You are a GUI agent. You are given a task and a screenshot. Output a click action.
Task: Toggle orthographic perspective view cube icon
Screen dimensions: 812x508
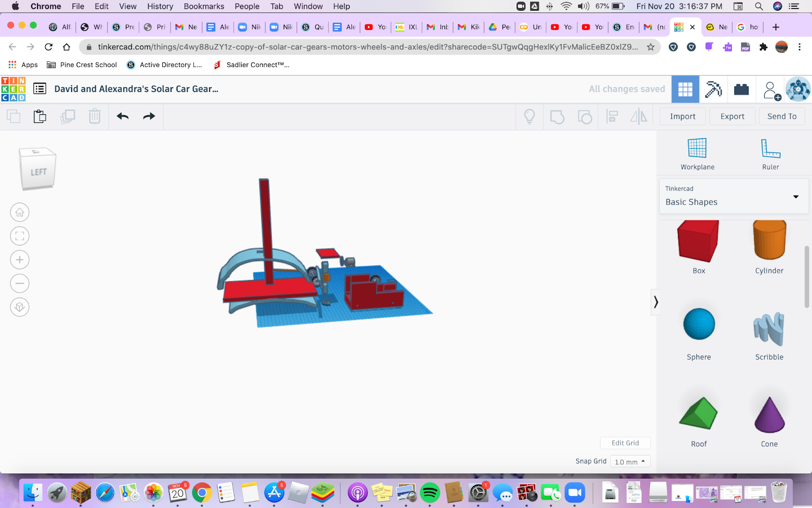[20, 307]
